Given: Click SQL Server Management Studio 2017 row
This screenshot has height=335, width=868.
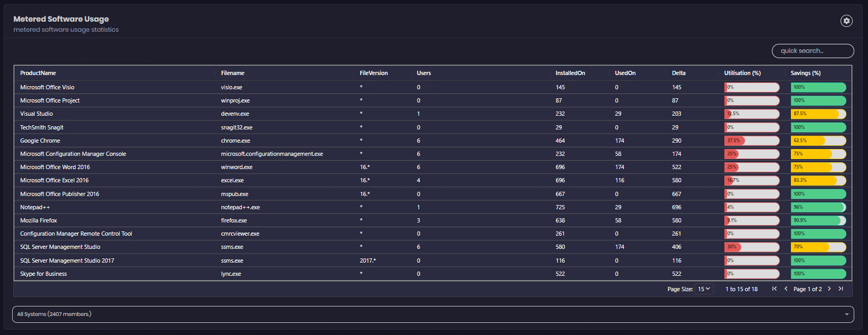Looking at the screenshot, I should tap(67, 260).
